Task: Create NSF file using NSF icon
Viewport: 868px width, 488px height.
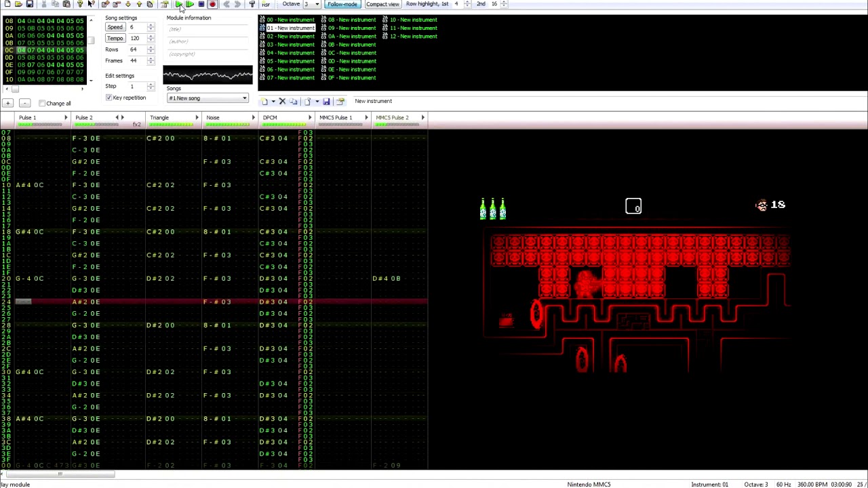Action: pyautogui.click(x=266, y=4)
